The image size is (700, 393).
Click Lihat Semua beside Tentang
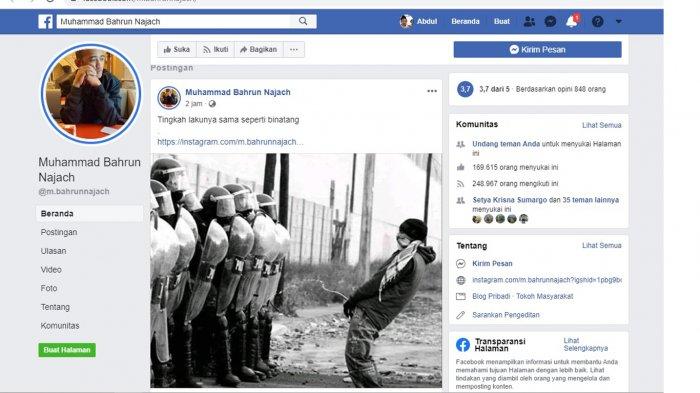click(x=601, y=245)
